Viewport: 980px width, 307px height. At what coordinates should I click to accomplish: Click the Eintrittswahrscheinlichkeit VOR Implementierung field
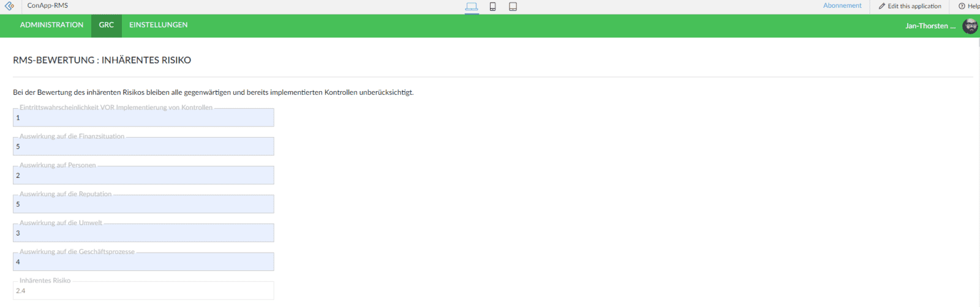tap(143, 118)
